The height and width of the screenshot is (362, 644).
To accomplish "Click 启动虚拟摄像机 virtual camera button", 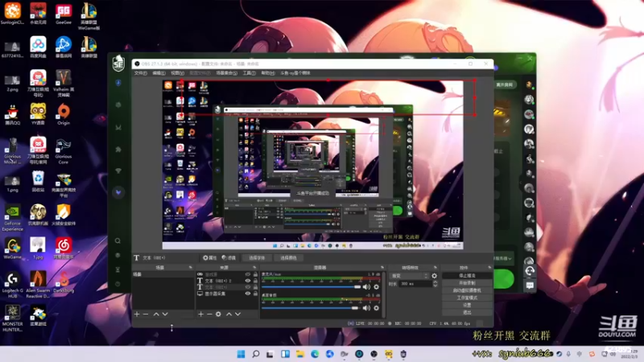I will point(467,290).
